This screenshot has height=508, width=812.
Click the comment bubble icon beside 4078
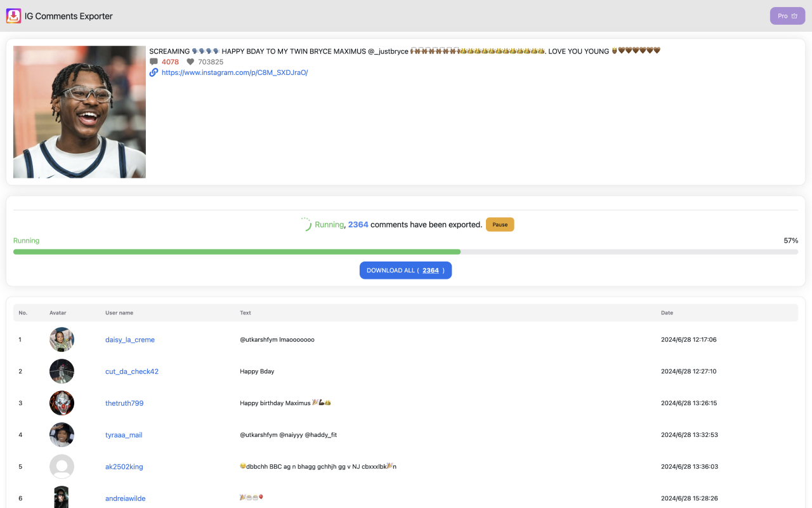point(154,62)
